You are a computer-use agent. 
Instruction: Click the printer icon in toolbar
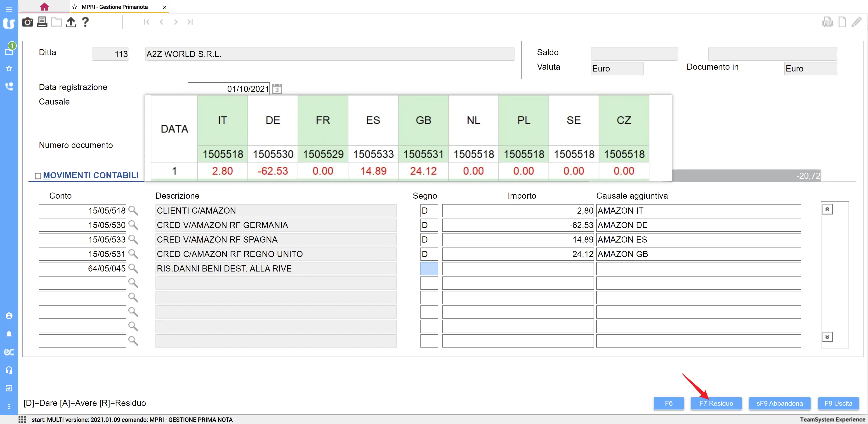point(42,22)
